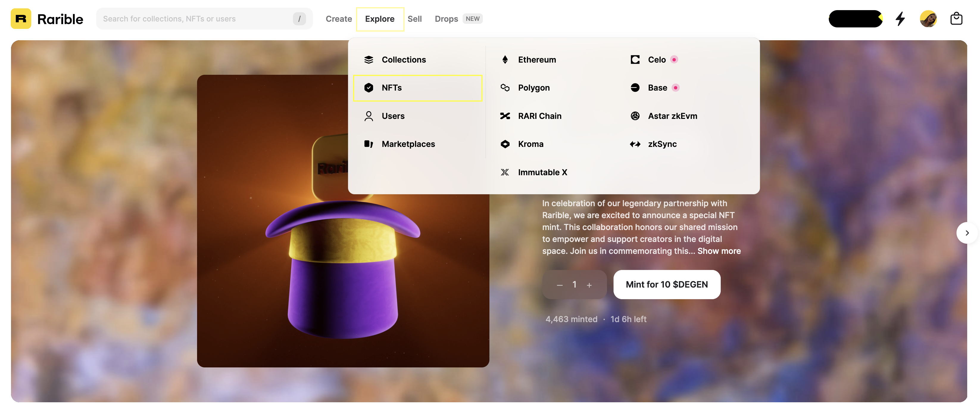This screenshot has width=980, height=413.
Task: Open the Create link in navbar
Action: click(x=338, y=19)
